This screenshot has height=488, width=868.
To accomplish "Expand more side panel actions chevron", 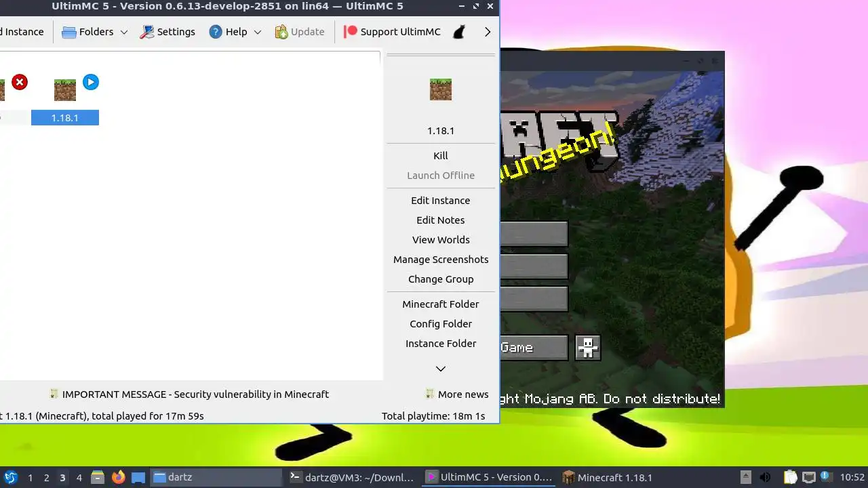I will (441, 369).
